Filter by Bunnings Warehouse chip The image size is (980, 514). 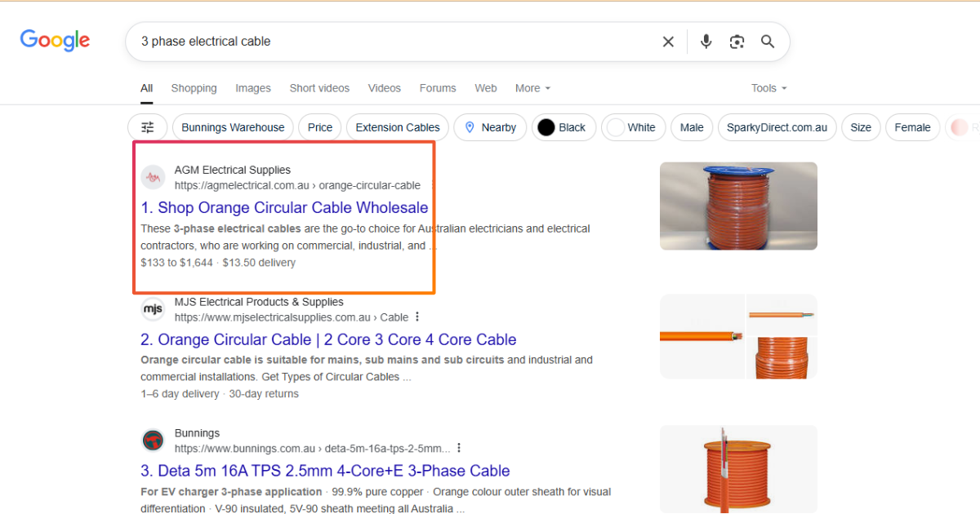pyautogui.click(x=233, y=127)
